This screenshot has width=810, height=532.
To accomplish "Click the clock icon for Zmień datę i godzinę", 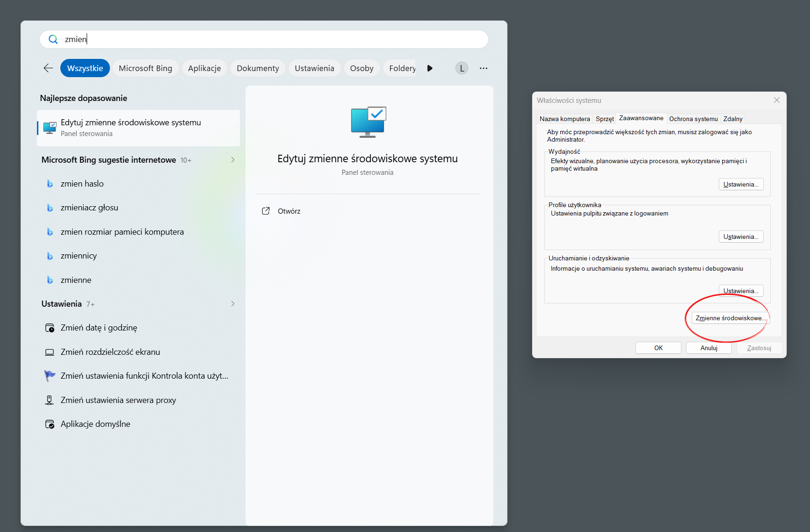I will tap(50, 328).
